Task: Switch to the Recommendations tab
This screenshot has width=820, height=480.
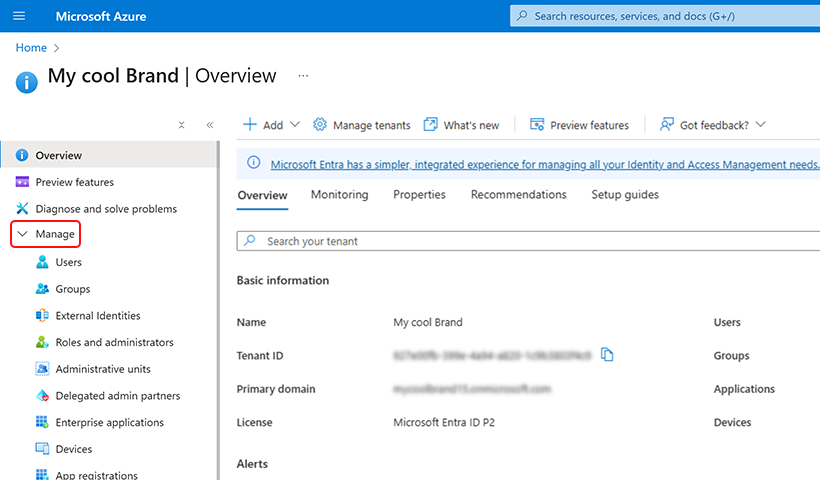Action: coord(518,195)
